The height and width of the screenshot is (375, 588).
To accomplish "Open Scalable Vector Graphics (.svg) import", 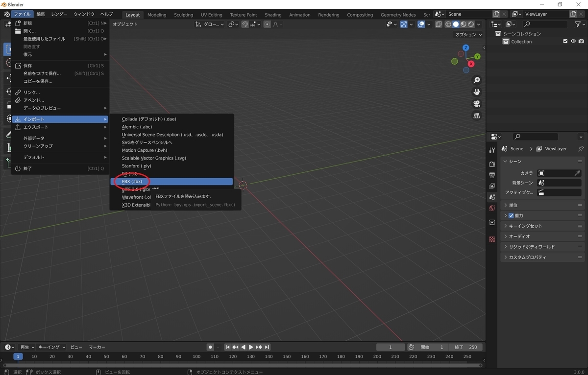I will (x=171, y=158).
